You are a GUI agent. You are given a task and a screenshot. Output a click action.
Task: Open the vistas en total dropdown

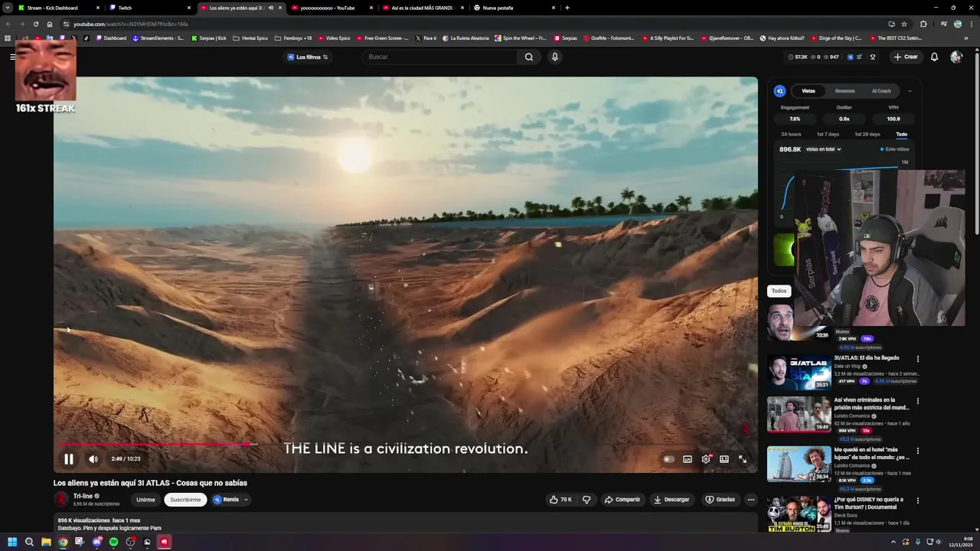[x=824, y=149]
